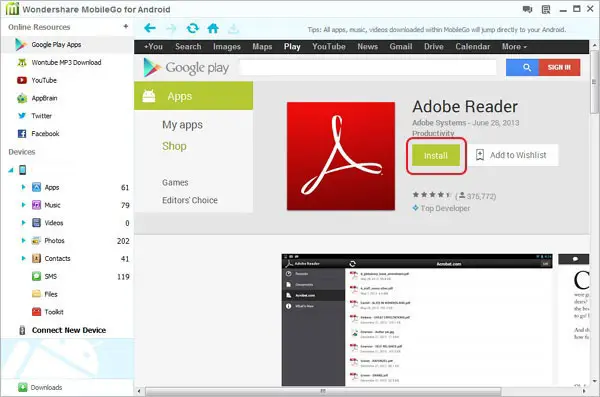Click the Facebook icon in sidebar
Screen dimensions: 600x397
coord(22,134)
